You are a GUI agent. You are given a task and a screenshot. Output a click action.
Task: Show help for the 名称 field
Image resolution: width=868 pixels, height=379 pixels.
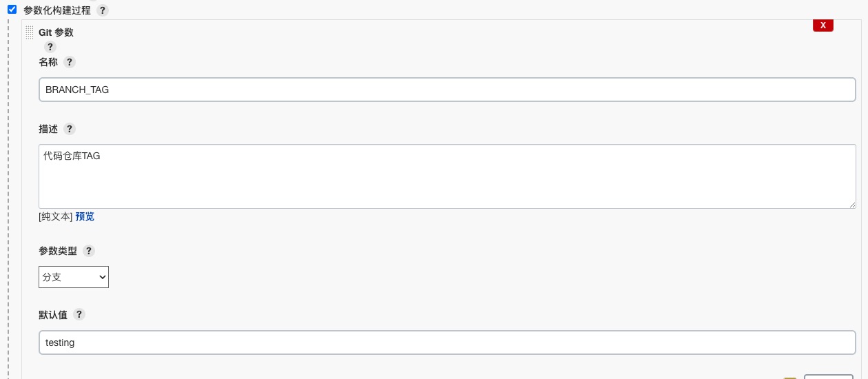[69, 62]
